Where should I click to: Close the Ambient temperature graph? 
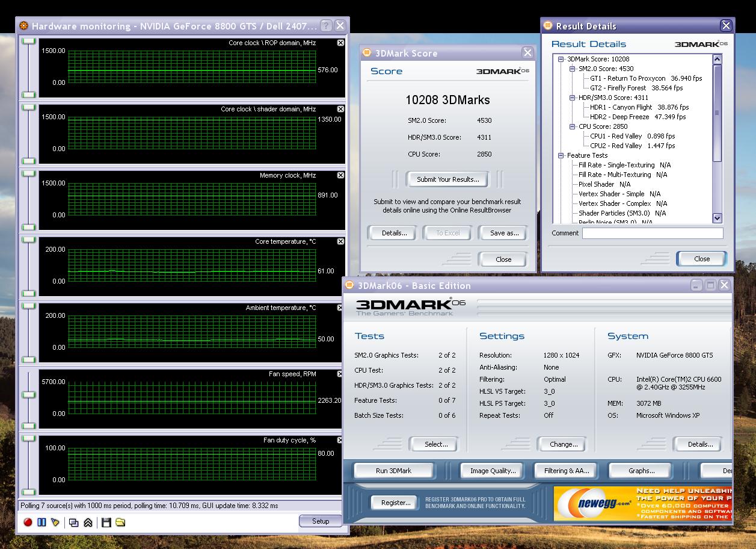[341, 308]
